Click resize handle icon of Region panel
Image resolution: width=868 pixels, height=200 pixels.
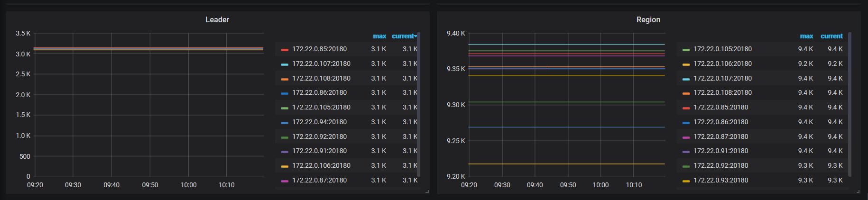[858, 191]
